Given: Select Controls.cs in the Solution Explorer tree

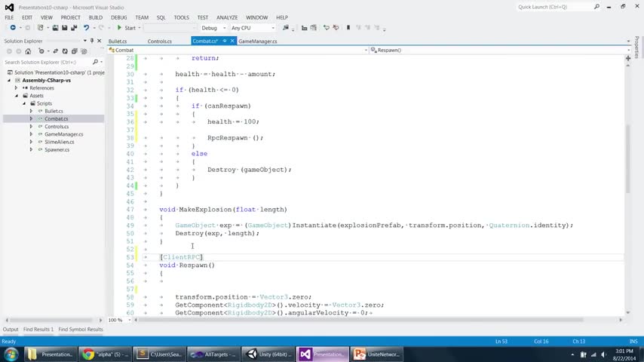Looking at the screenshot, I should 57,127.
